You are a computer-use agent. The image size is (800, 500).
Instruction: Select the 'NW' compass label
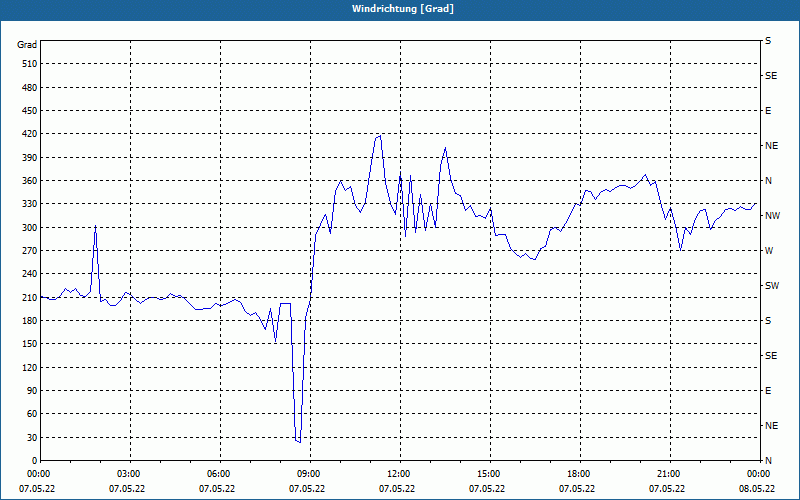[x=772, y=216]
